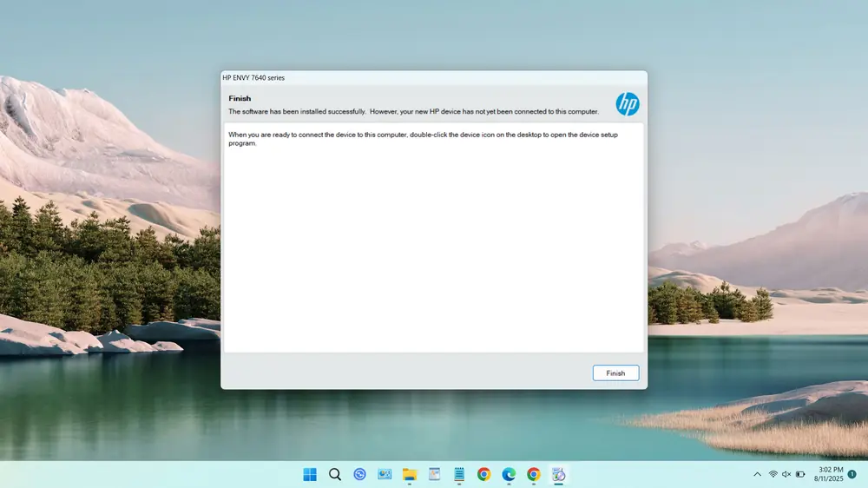Open Wi-Fi network settings in tray

click(773, 474)
